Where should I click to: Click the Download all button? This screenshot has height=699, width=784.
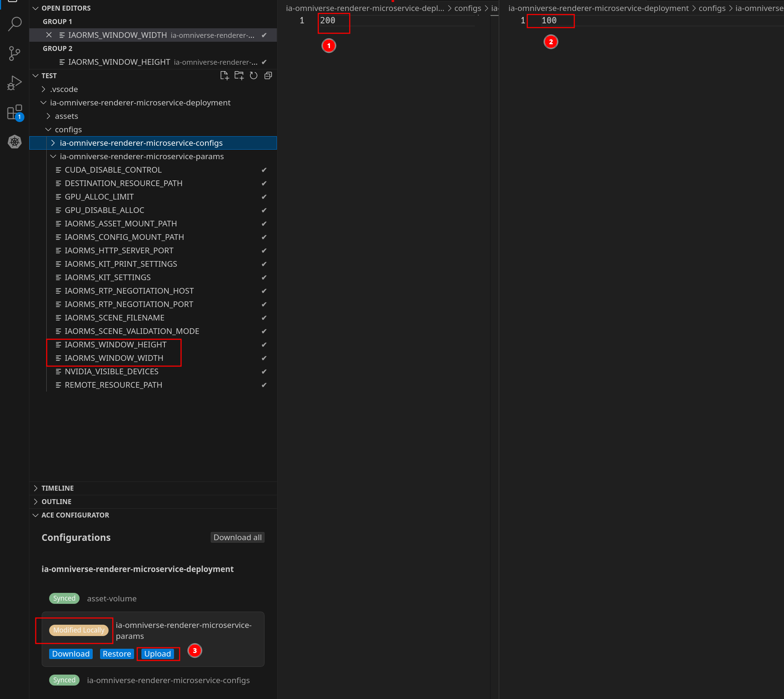point(237,537)
